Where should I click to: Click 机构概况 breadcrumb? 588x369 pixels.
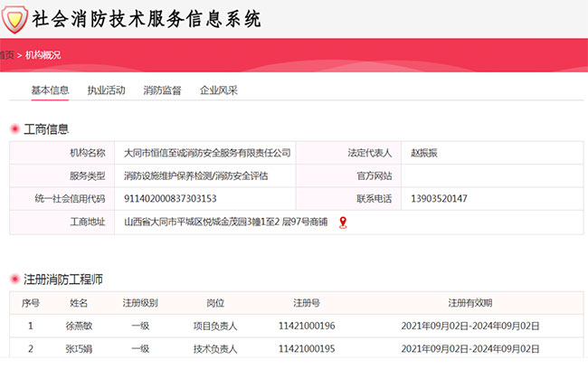(43, 55)
